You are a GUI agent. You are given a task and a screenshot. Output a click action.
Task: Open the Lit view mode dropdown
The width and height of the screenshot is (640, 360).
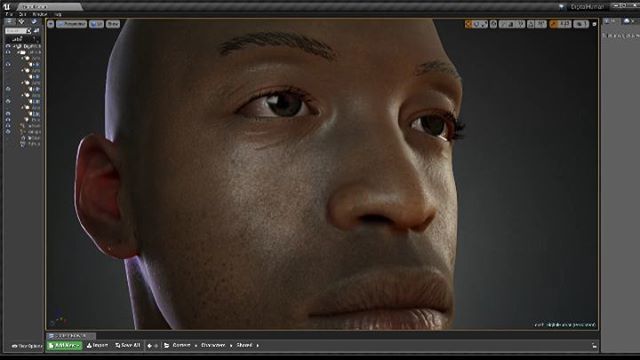97,24
